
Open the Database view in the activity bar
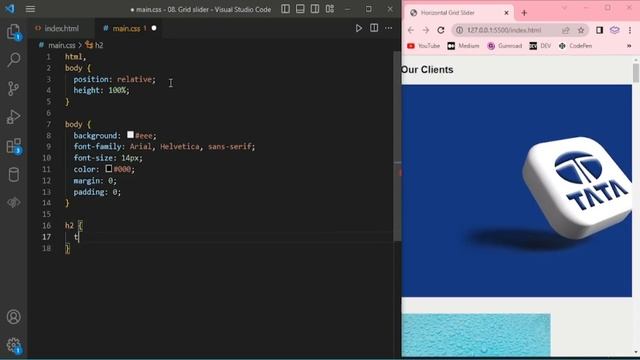pyautogui.click(x=13, y=175)
